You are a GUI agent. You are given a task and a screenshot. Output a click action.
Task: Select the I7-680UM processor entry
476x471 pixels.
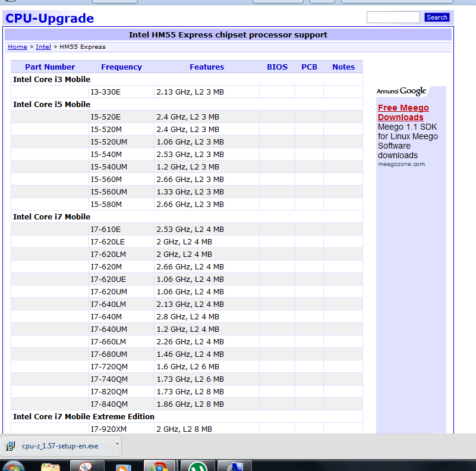click(109, 354)
